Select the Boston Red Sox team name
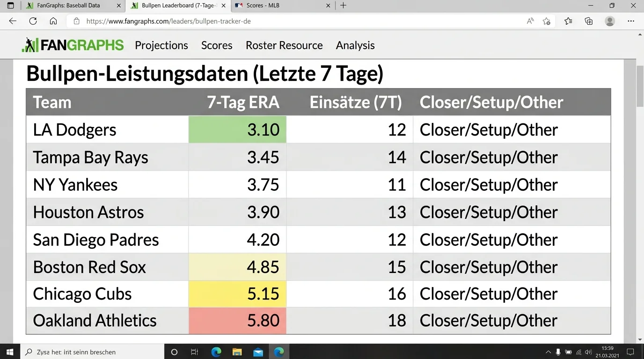644x359 pixels. pyautogui.click(x=89, y=267)
